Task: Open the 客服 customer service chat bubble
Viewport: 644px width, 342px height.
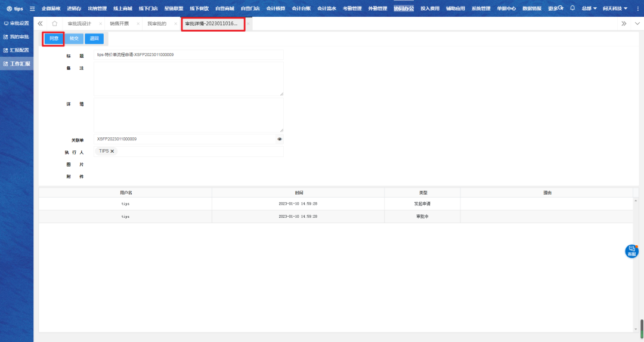Action: coord(631,251)
